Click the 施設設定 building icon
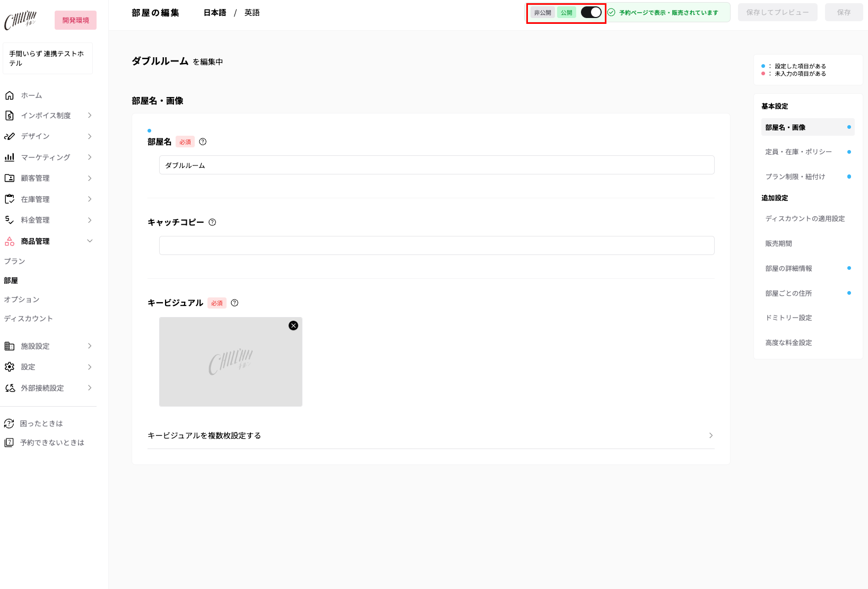Image resolution: width=868 pixels, height=589 pixels. 9,346
